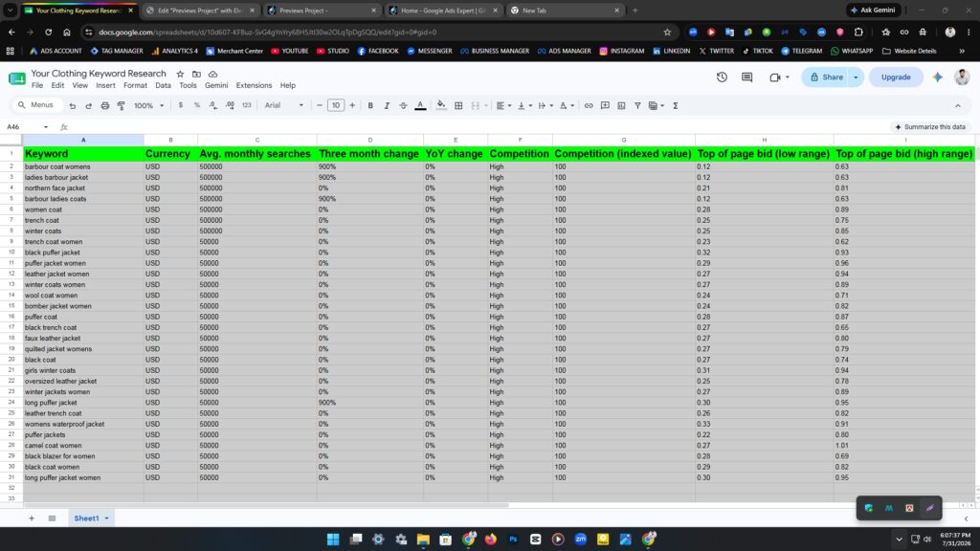Open text wrapping dropdown

[546, 105]
